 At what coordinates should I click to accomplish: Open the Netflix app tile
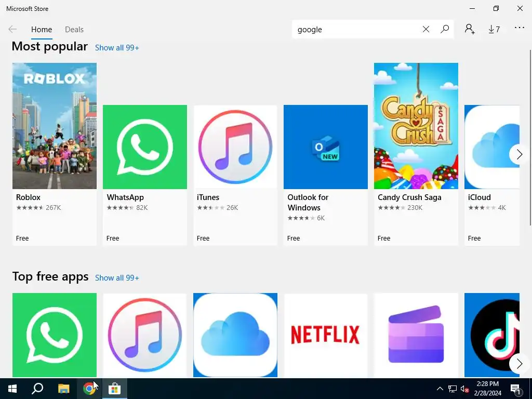(326, 335)
